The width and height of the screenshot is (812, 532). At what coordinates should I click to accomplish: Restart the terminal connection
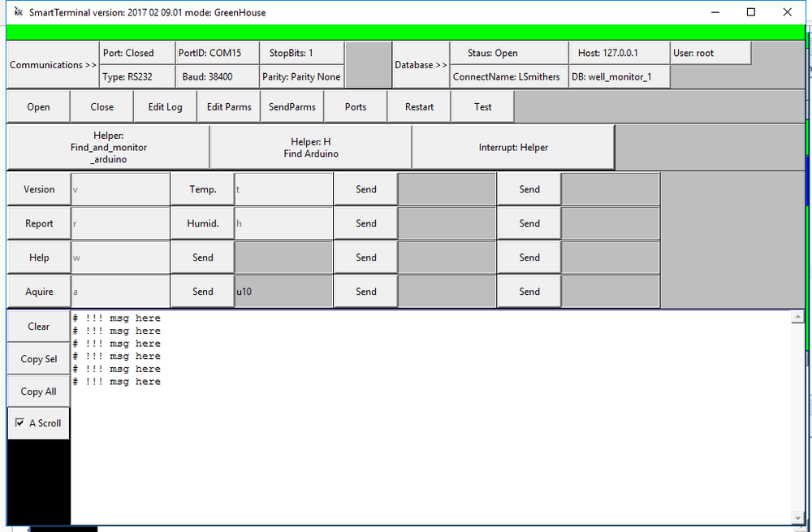pos(418,106)
